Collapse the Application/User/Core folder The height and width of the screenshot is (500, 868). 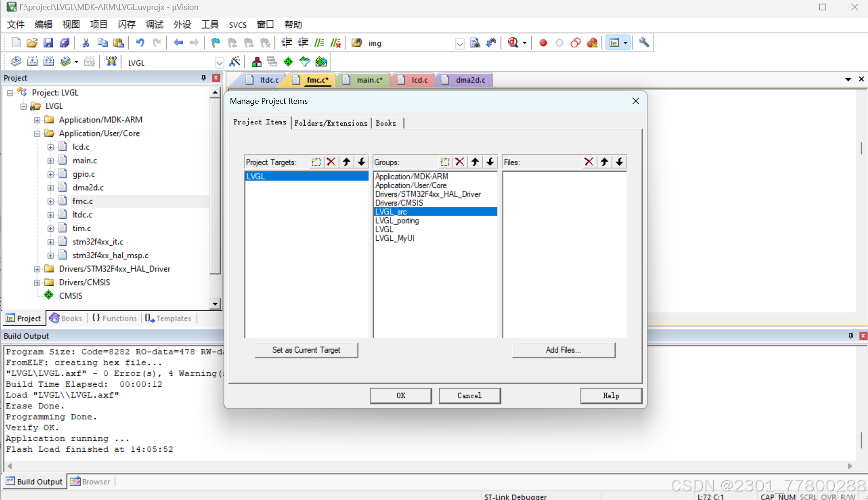(37, 133)
